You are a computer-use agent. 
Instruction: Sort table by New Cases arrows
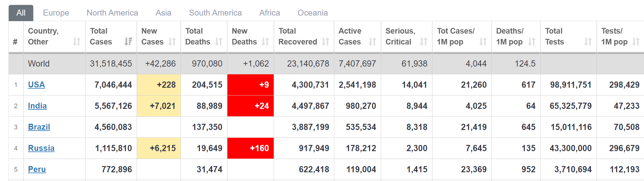(x=172, y=42)
